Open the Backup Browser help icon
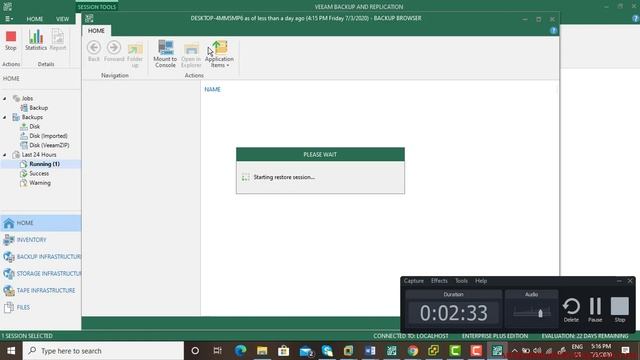Screen dimensions: 640x360 pyautogui.click(x=553, y=31)
